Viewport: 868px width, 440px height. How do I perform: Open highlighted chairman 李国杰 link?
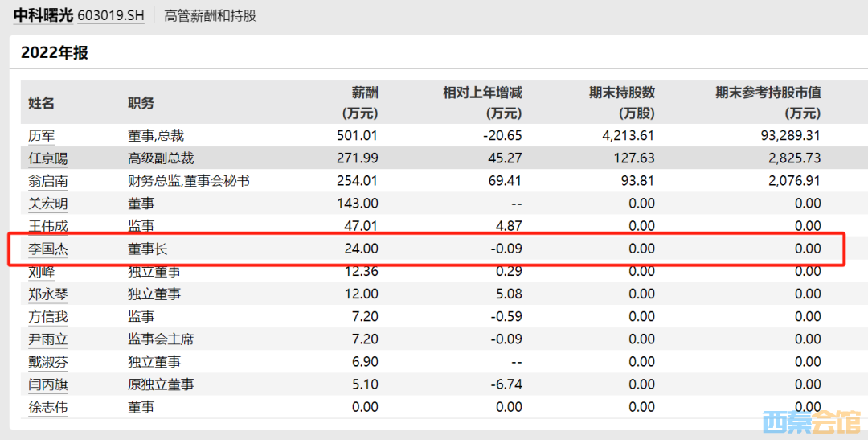(x=48, y=249)
